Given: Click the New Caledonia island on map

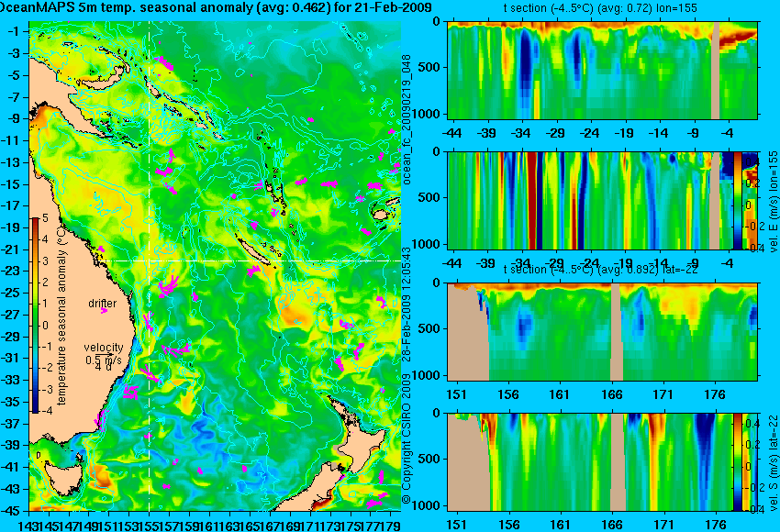Looking at the screenshot, I should (252, 251).
